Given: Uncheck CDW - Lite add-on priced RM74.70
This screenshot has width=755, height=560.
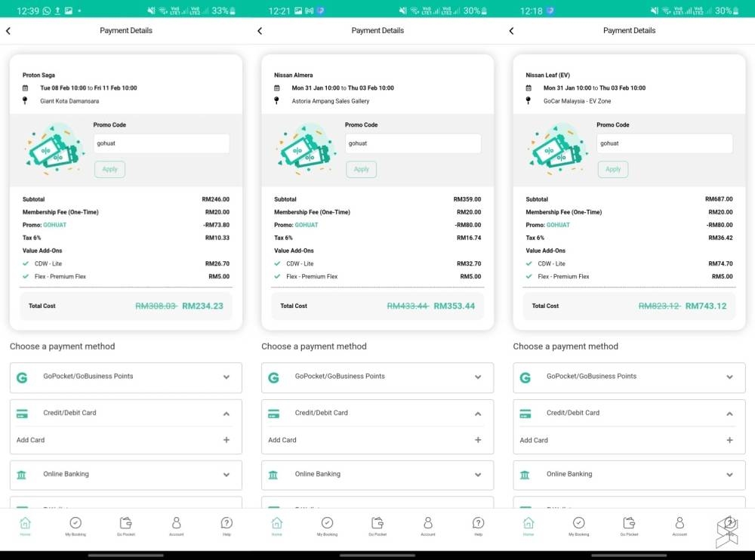Looking at the screenshot, I should pos(529,264).
